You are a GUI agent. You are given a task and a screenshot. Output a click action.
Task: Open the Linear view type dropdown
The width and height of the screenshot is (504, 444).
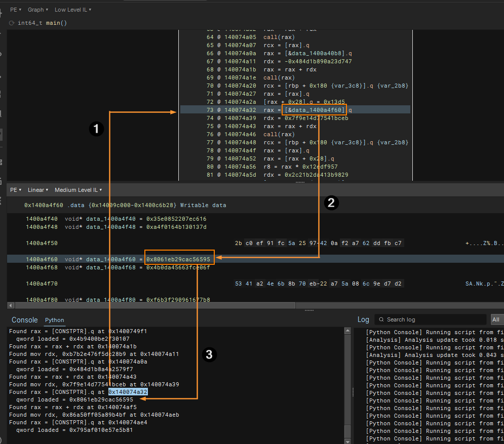(x=37, y=190)
